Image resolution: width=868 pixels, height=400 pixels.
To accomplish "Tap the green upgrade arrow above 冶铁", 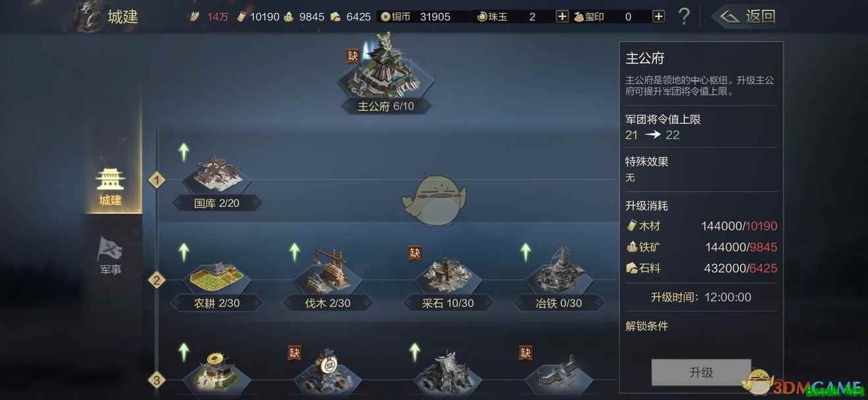I will (525, 252).
